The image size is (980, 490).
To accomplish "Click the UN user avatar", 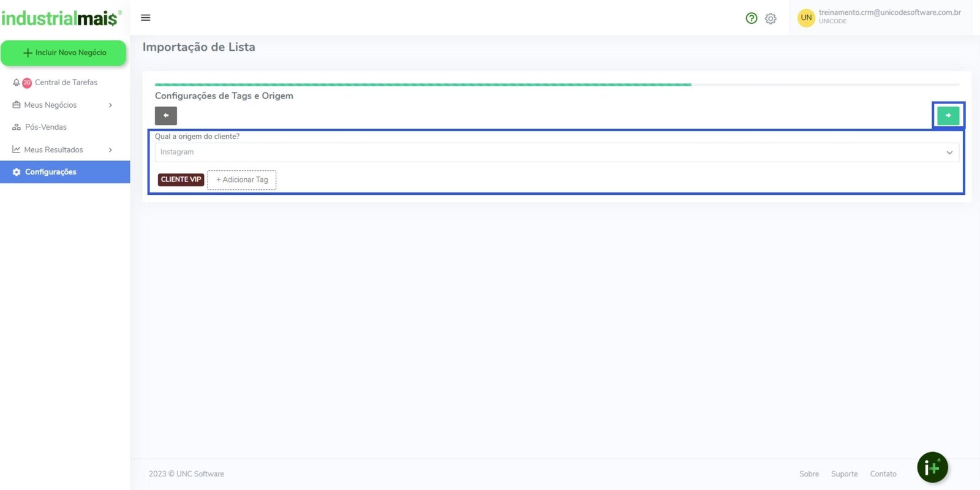I will pyautogui.click(x=806, y=18).
